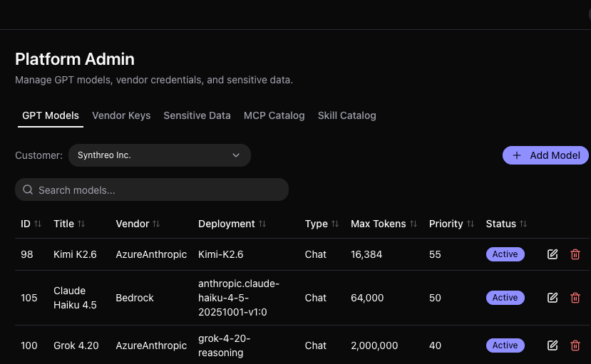Click the 64,000 max tokens value
This screenshot has height=364, width=591.
tap(367, 298)
